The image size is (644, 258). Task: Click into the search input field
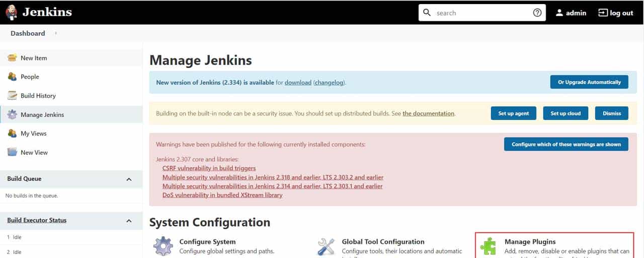pyautogui.click(x=482, y=13)
